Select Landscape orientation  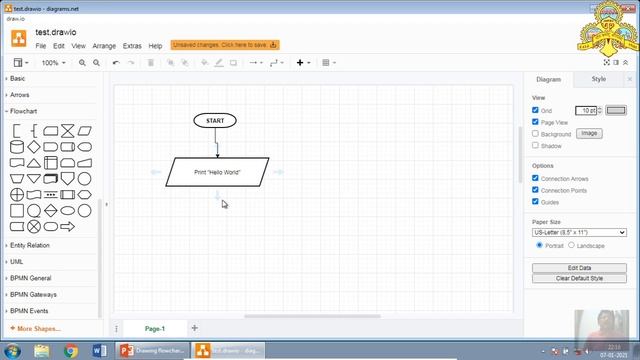571,245
